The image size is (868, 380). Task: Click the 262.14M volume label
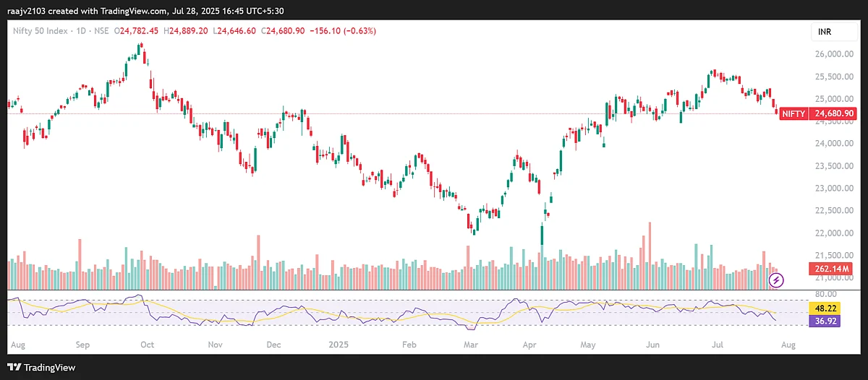pos(830,267)
